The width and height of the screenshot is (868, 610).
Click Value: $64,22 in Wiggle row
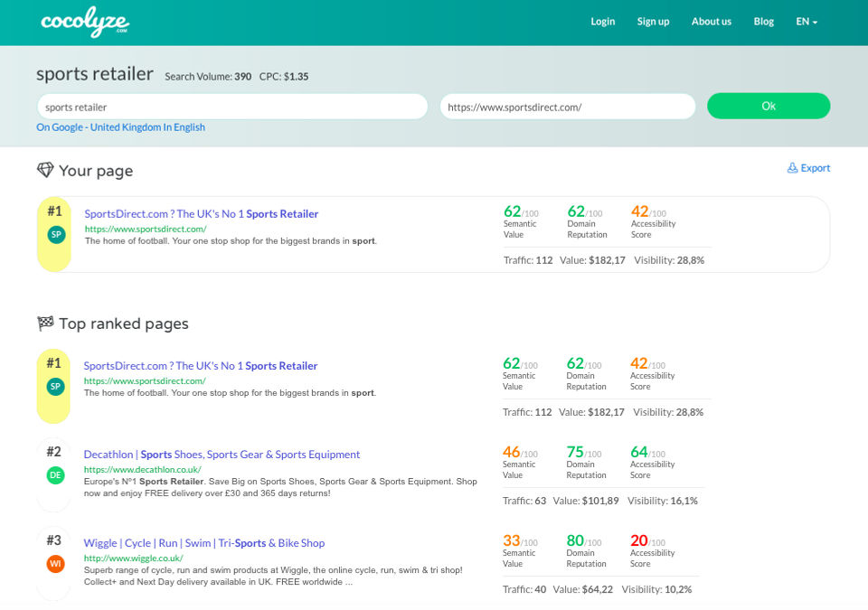point(583,589)
